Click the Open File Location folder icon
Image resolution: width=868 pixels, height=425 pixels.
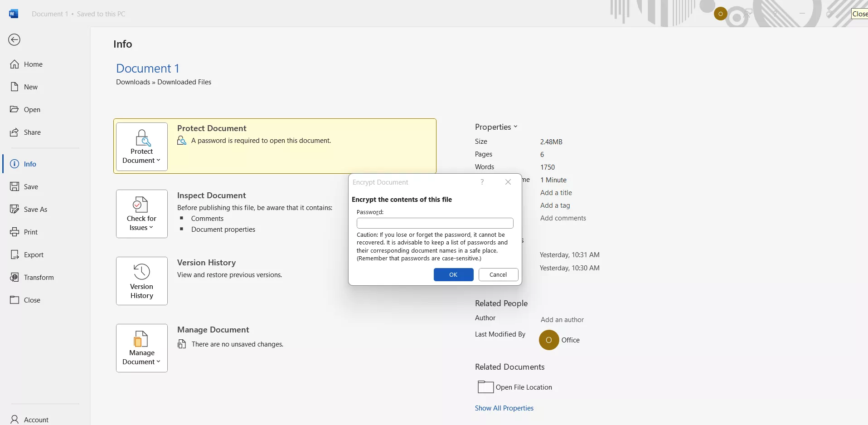point(485,387)
